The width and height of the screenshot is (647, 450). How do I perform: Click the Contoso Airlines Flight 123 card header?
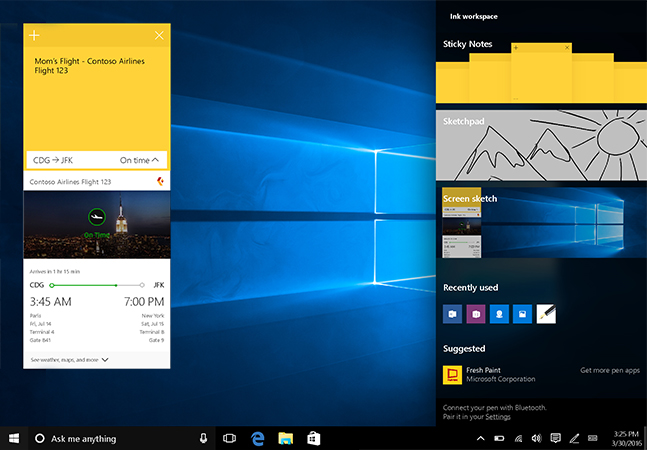tap(97, 181)
